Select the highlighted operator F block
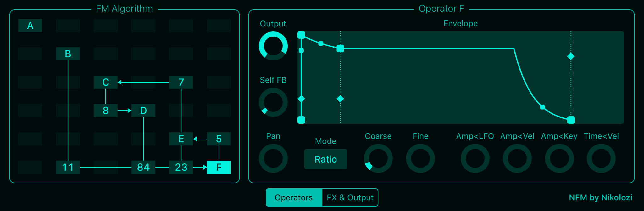Screen dimensions: 644x211 (219, 167)
